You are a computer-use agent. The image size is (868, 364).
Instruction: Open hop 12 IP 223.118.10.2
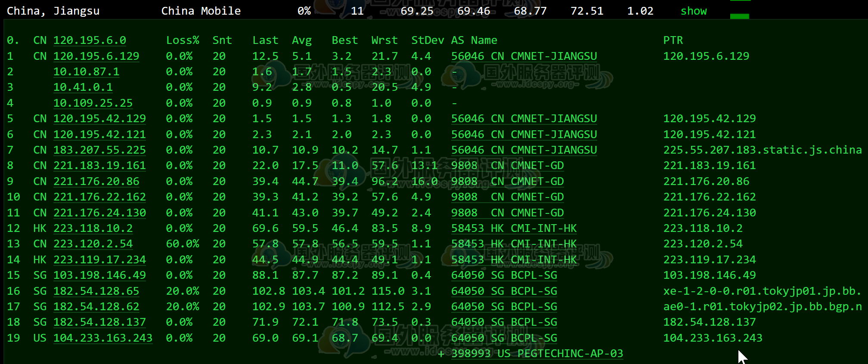(93, 228)
